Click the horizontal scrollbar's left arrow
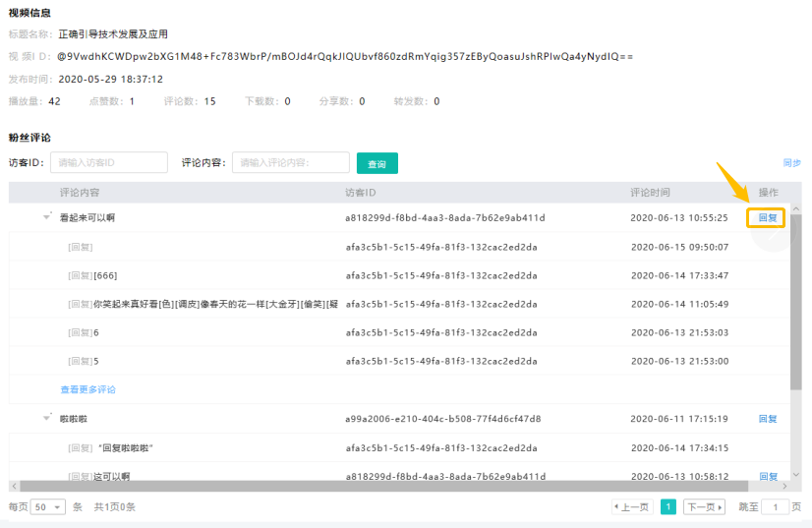This screenshot has width=812, height=528. pos(13,486)
